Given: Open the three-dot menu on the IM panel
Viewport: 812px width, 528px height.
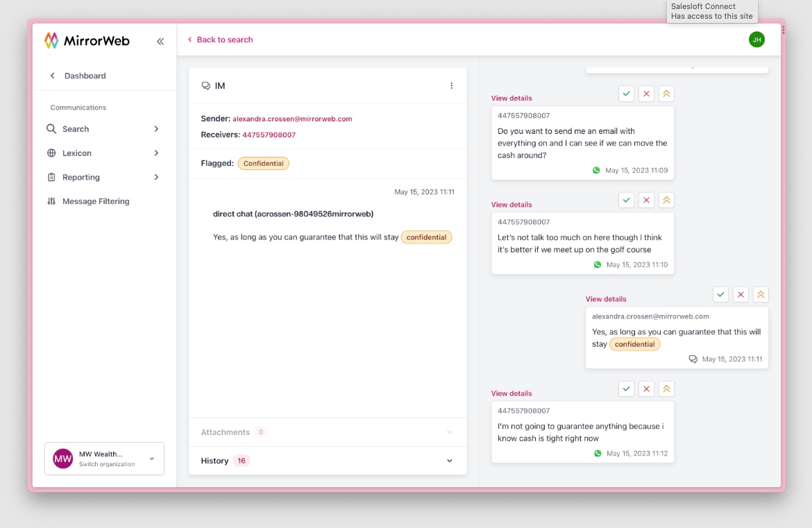Looking at the screenshot, I should point(452,85).
